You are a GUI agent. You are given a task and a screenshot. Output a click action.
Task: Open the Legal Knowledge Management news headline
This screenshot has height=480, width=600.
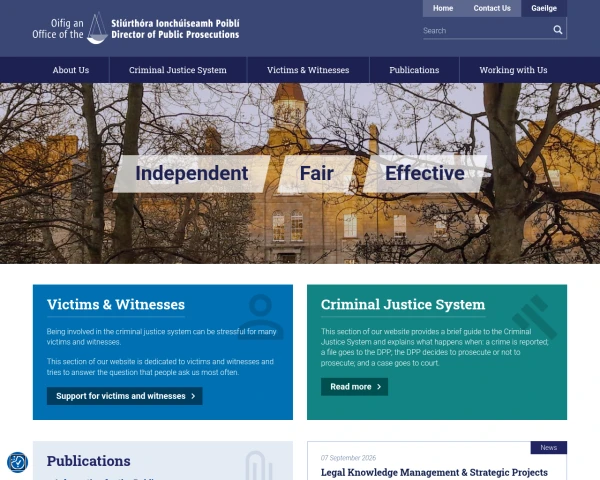tap(434, 472)
